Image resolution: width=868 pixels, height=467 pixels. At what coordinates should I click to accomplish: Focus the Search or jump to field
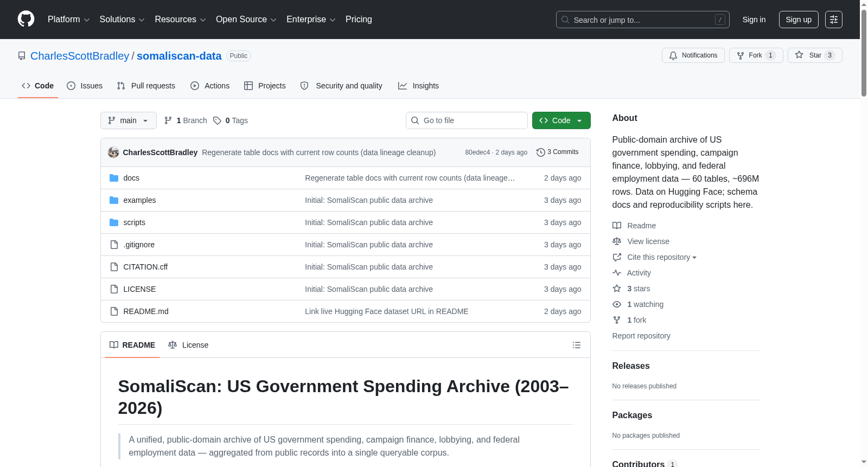643,20
